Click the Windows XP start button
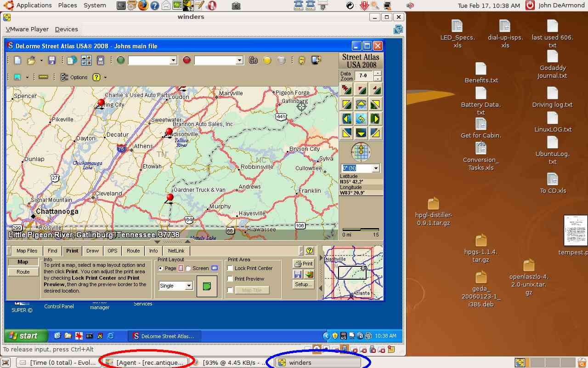The width and height of the screenshot is (588, 368). pyautogui.click(x=26, y=336)
